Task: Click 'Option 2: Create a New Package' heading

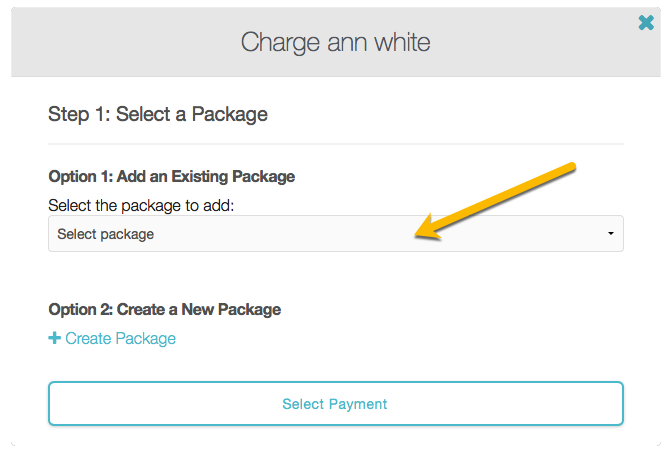Action: pyautogui.click(x=164, y=309)
